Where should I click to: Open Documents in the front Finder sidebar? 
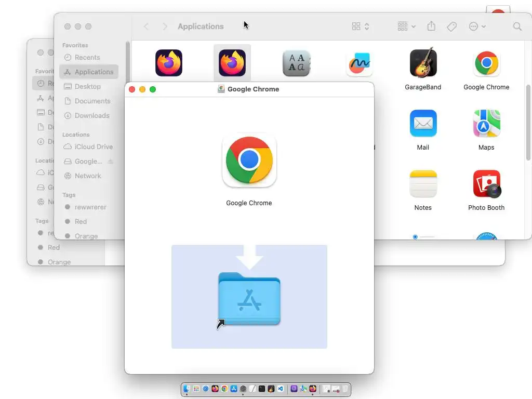click(89, 101)
